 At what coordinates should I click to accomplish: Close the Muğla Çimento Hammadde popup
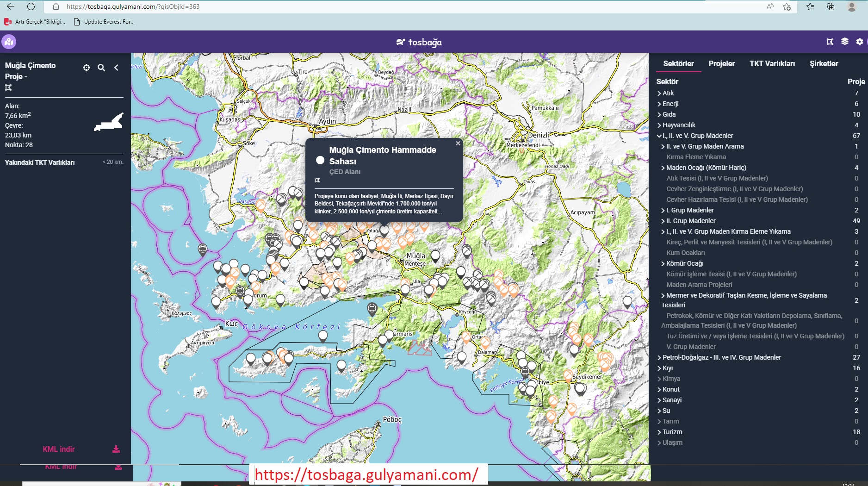click(458, 143)
